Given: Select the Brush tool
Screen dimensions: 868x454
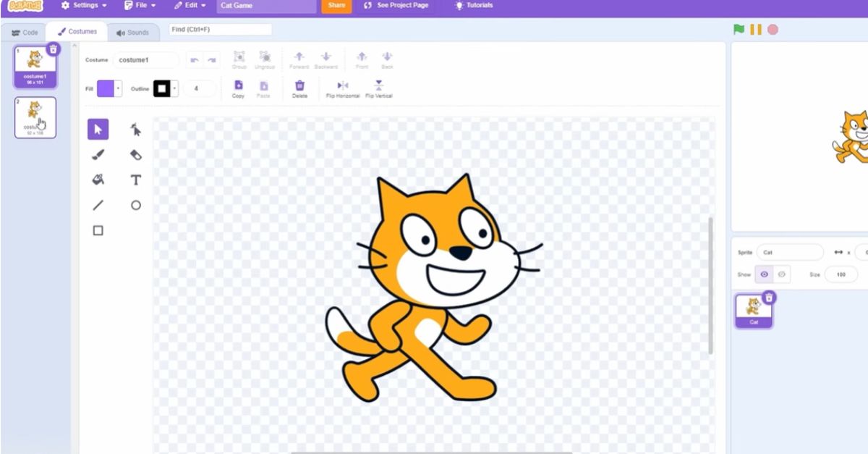Looking at the screenshot, I should point(98,155).
